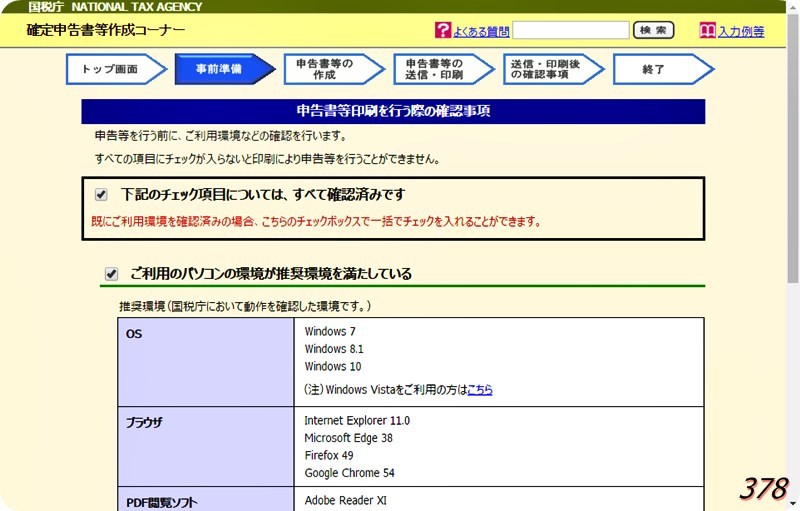The height and width of the screenshot is (511, 800).
Task: Click the Google Chrome 54 text
Action: tap(349, 473)
